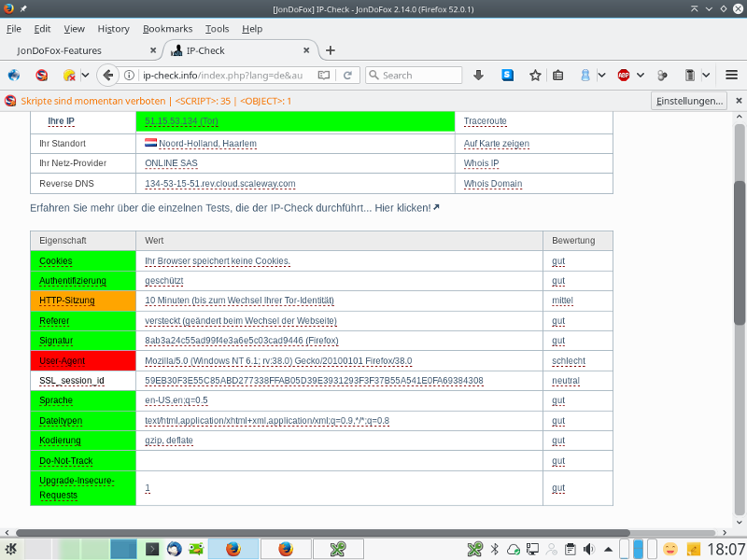The width and height of the screenshot is (747, 560).
Task: Click the horizontal scrollbar at the page bottom
Action: tap(322, 532)
